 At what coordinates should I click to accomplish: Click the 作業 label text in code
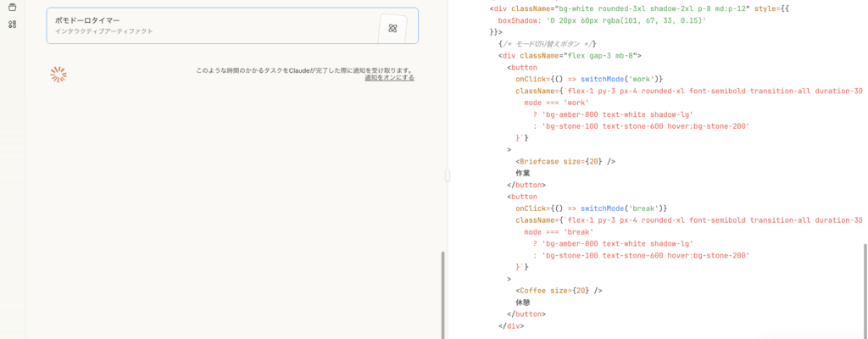click(x=523, y=173)
